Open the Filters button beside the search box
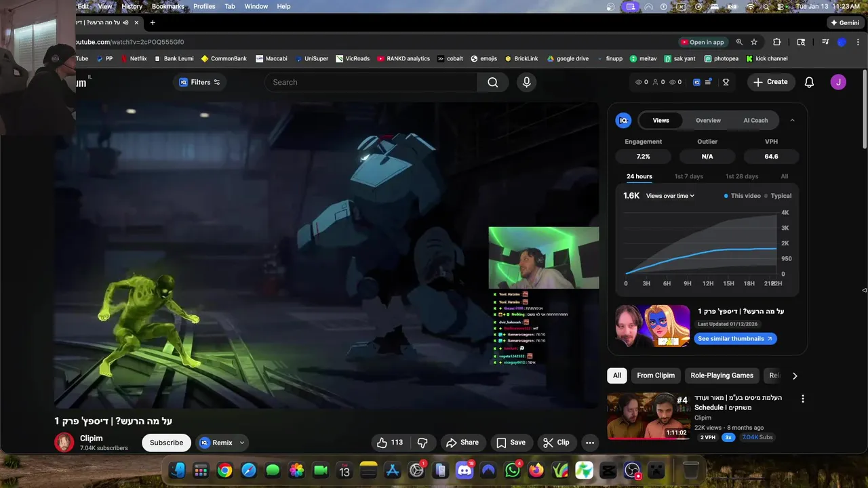This screenshot has width=868, height=488. coord(199,82)
